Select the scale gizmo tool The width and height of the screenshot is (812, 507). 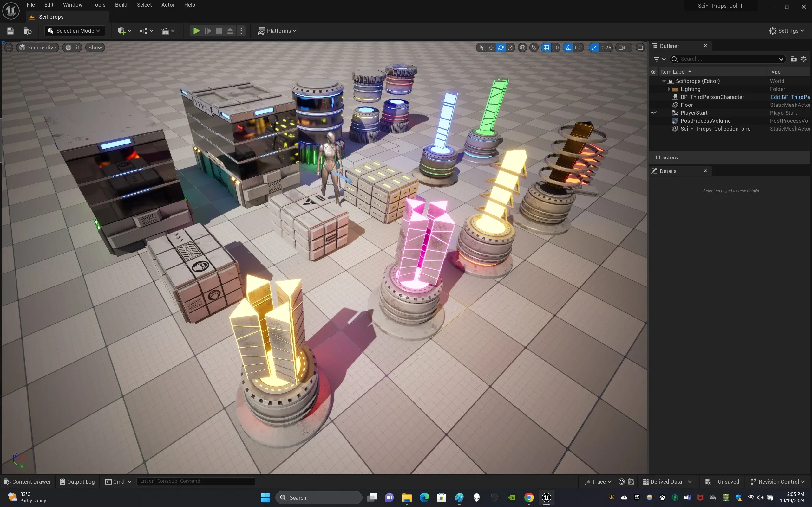click(x=510, y=48)
